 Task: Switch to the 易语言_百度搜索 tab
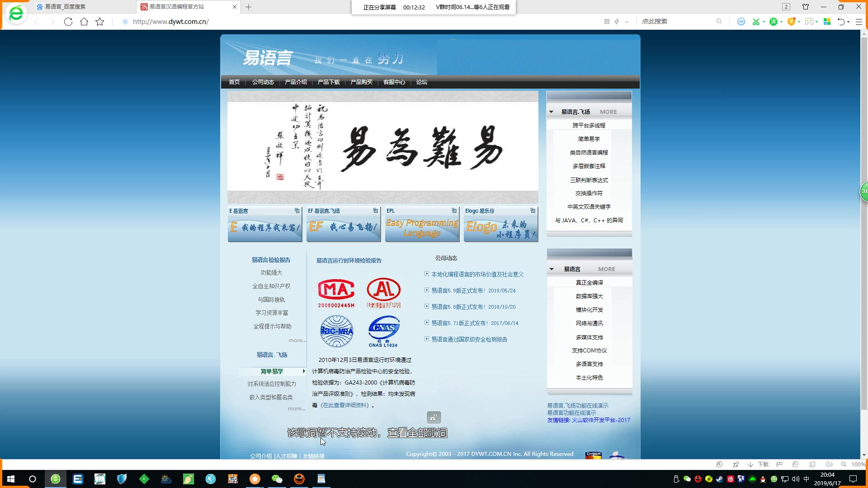66,7
